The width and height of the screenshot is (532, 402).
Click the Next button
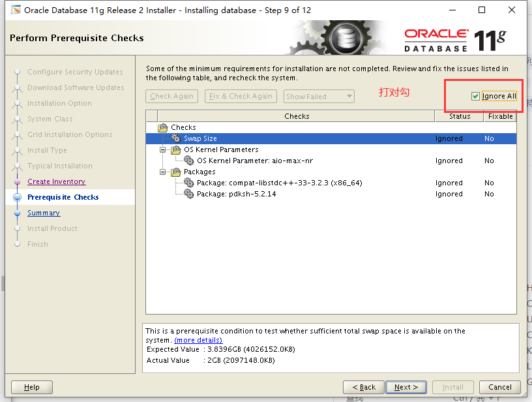406,386
